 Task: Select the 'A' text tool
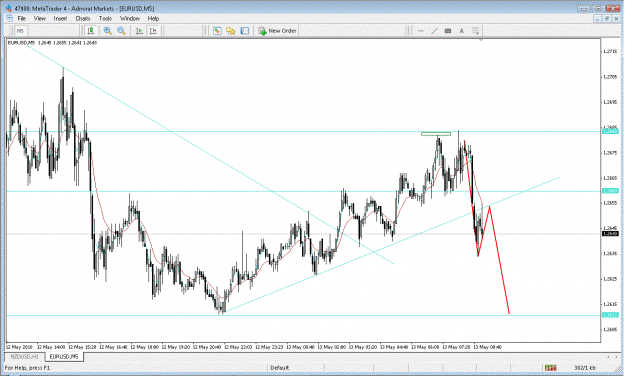click(461, 31)
